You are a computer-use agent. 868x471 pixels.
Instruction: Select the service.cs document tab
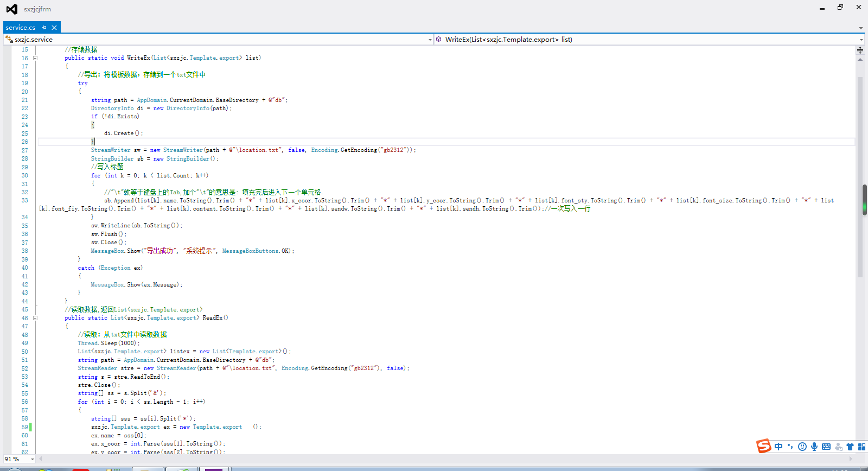coord(21,28)
